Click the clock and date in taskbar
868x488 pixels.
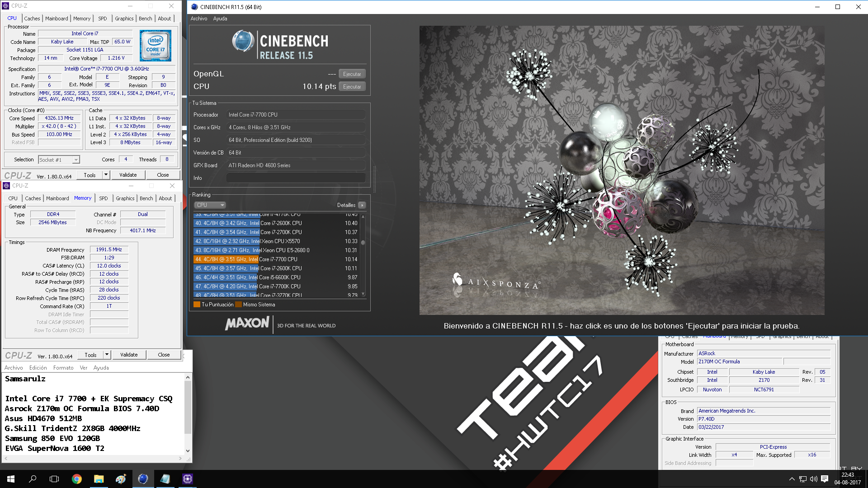click(847, 479)
